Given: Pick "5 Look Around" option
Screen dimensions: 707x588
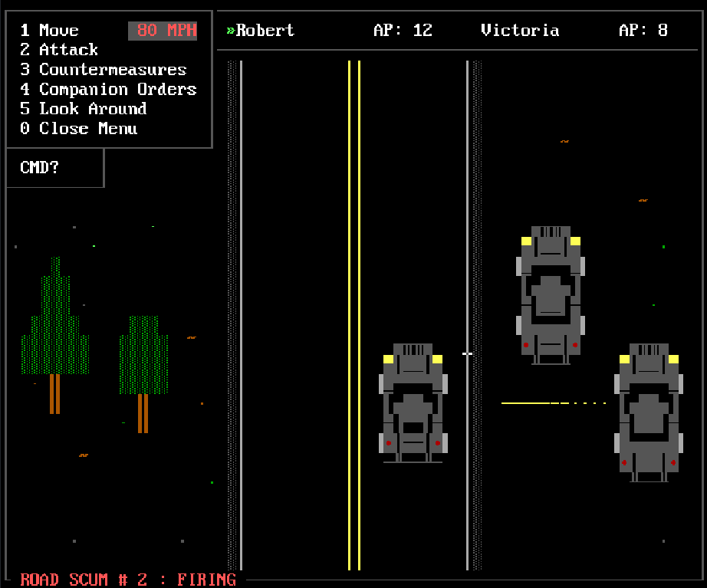Looking at the screenshot, I should pos(84,109).
